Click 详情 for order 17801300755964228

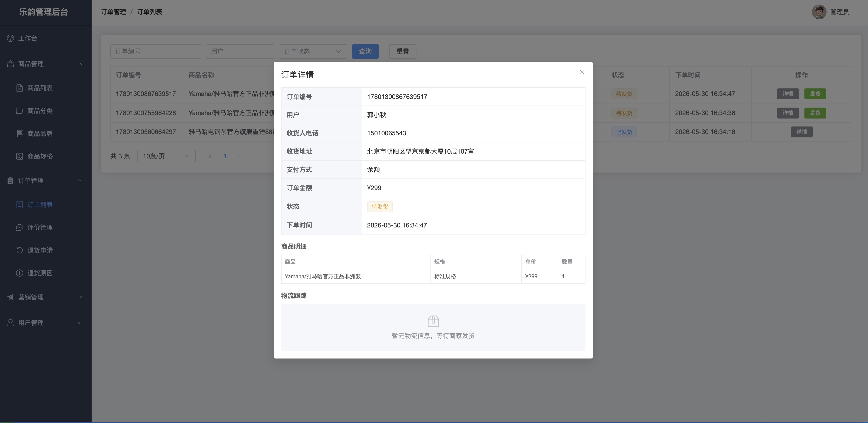pyautogui.click(x=788, y=113)
